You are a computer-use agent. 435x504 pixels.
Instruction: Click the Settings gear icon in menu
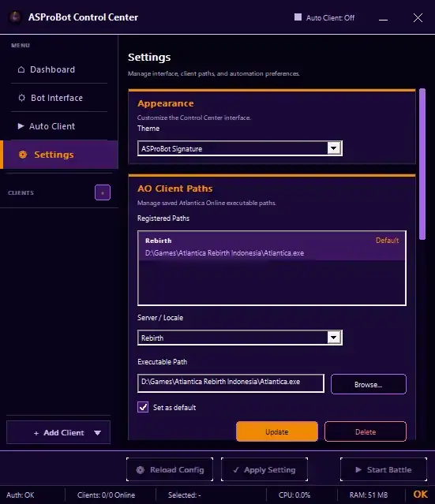23,155
